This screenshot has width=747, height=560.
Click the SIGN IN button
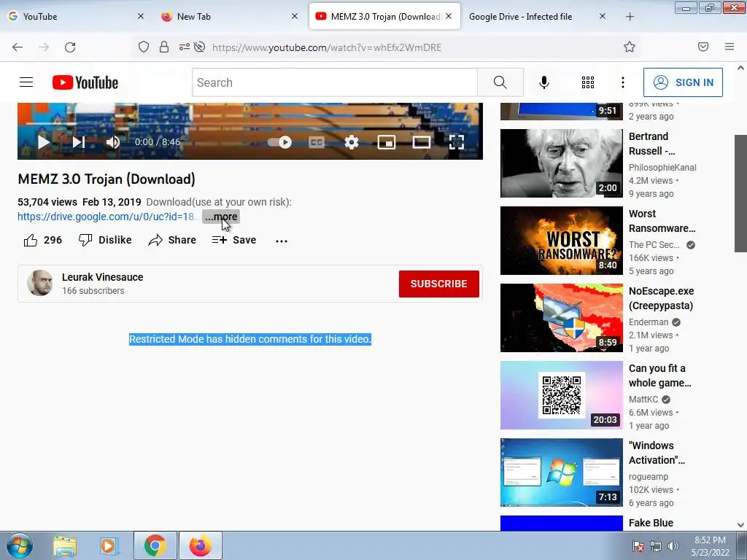click(683, 82)
